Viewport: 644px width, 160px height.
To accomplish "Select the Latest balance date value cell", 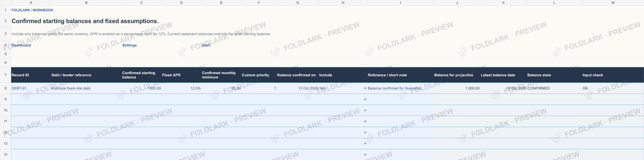I will (x=504, y=88).
